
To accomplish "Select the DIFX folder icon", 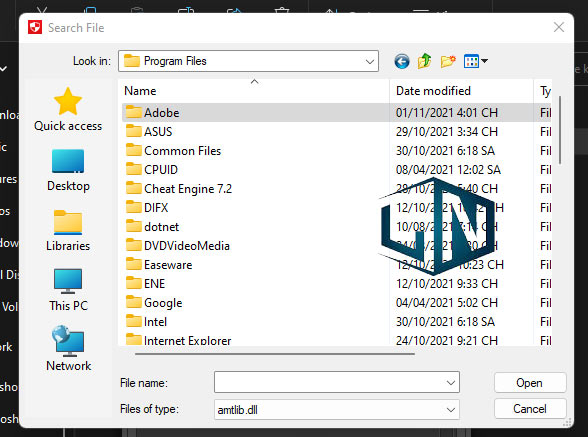I will [134, 207].
